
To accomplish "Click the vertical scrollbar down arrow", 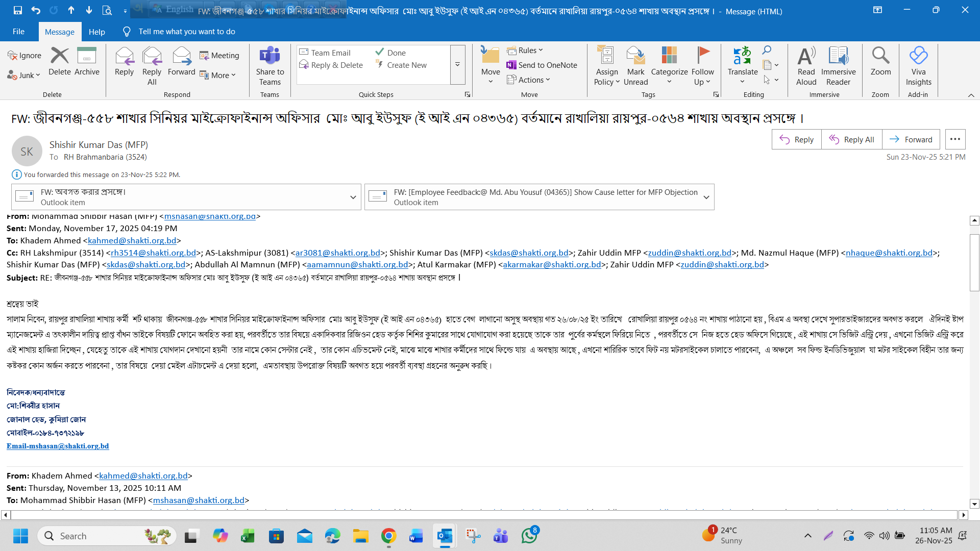I will (974, 504).
